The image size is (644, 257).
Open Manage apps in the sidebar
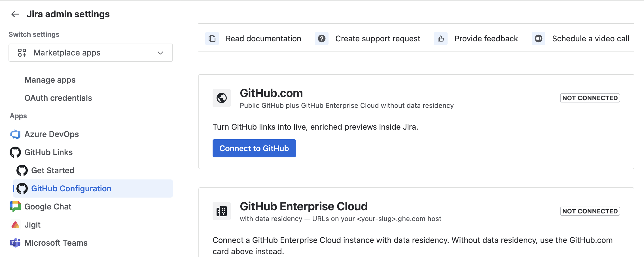[x=50, y=80]
